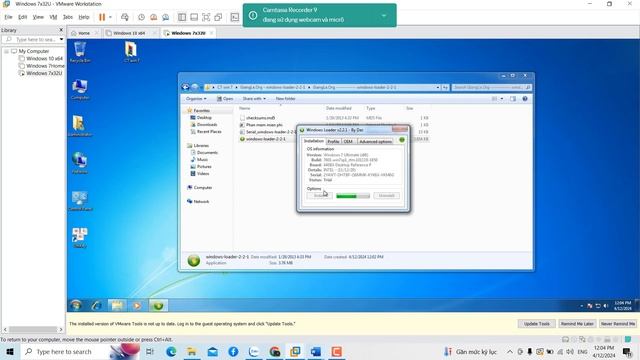This screenshot has height=360, width=640.
Task: Click New folder in Explorer toolbar
Action: (285, 99)
